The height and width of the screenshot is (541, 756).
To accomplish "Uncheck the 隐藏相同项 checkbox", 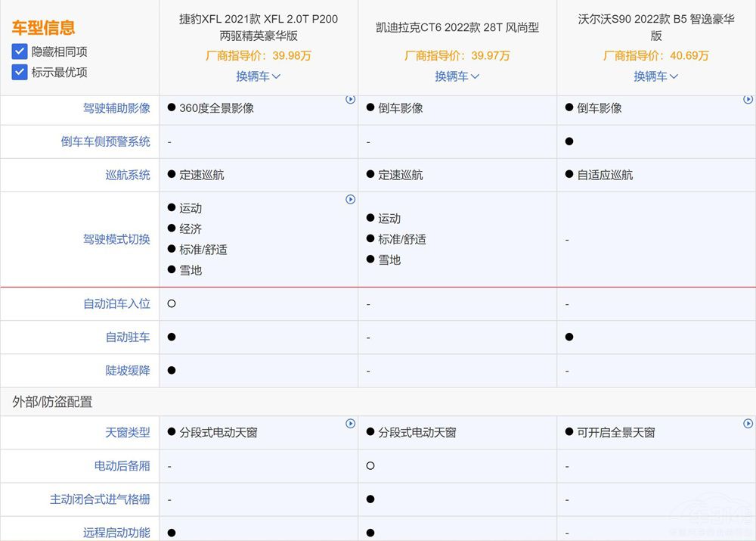I will [x=20, y=52].
